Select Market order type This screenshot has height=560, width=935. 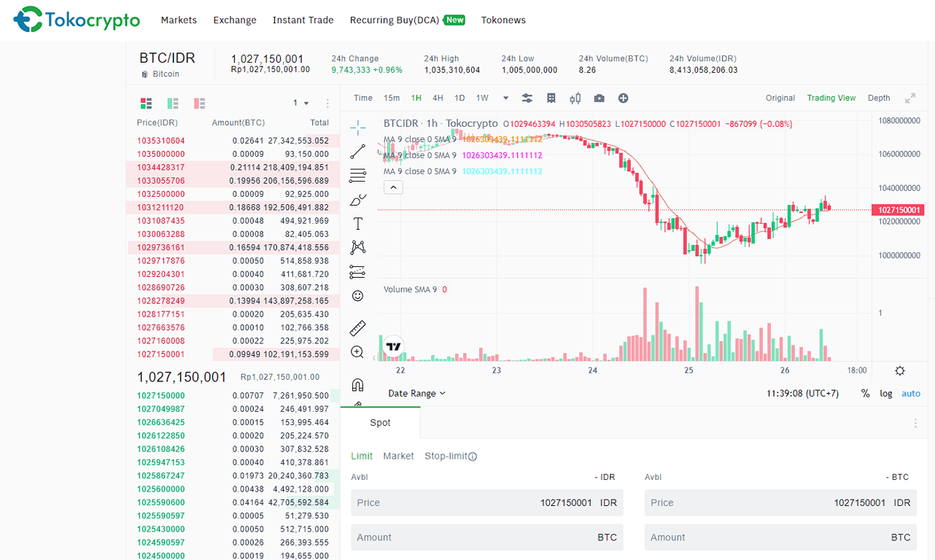pyautogui.click(x=398, y=456)
